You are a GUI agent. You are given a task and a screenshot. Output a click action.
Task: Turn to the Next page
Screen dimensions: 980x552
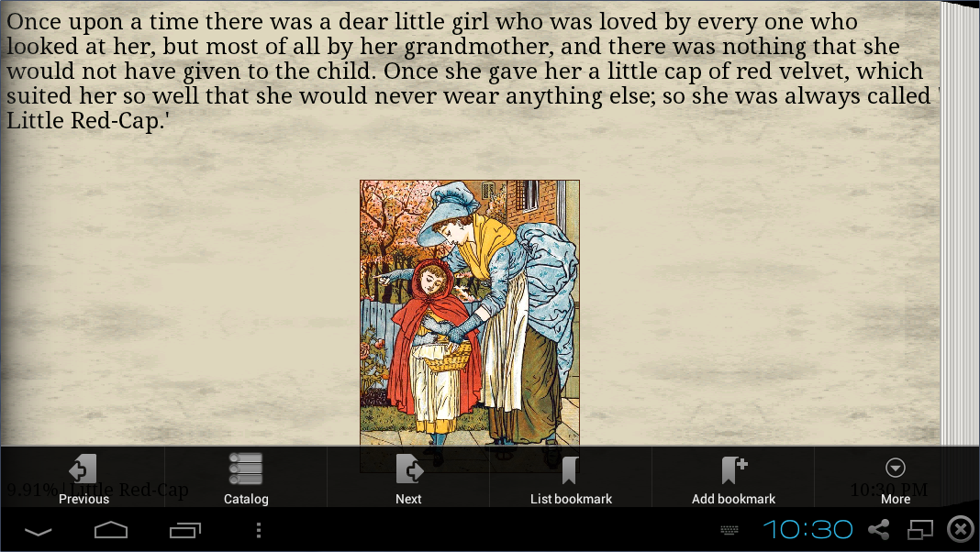pyautogui.click(x=408, y=477)
